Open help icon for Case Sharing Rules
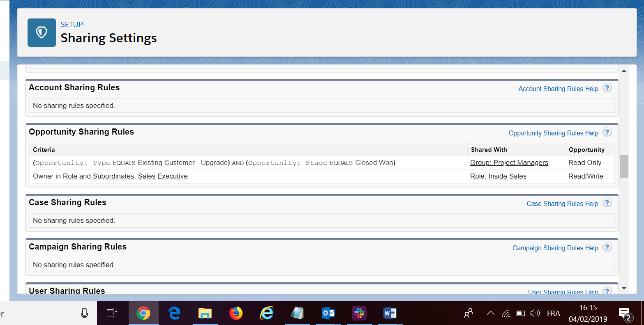 607,203
